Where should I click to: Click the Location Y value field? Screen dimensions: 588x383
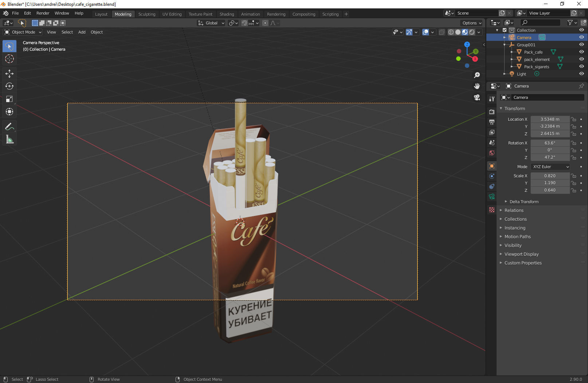tap(550, 126)
